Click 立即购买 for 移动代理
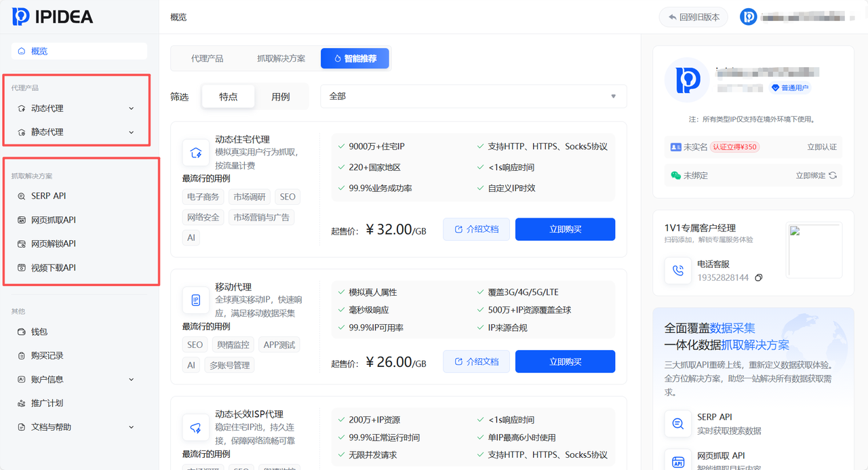 pos(565,361)
